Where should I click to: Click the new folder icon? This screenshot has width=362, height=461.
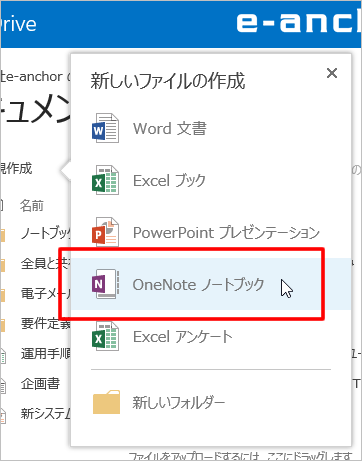[x=106, y=402]
